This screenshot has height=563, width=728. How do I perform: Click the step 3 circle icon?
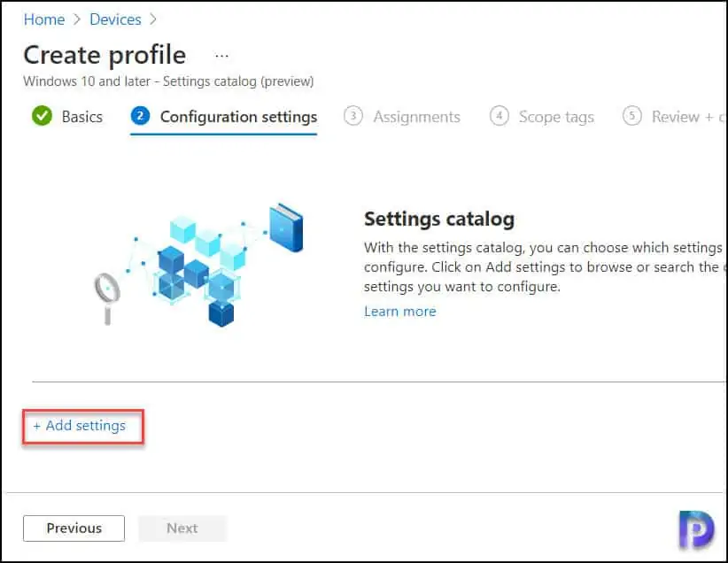352,116
